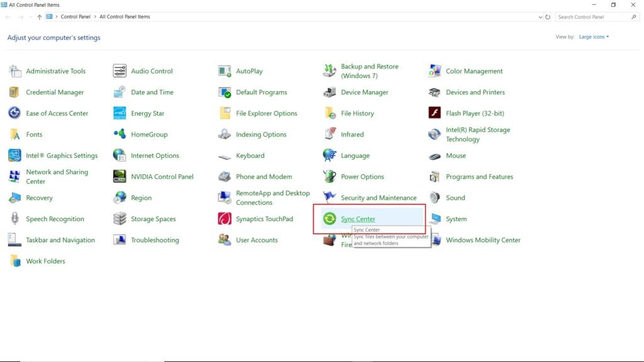The image size is (644, 362).
Task: Click the Back navigation arrow
Action: point(8,17)
